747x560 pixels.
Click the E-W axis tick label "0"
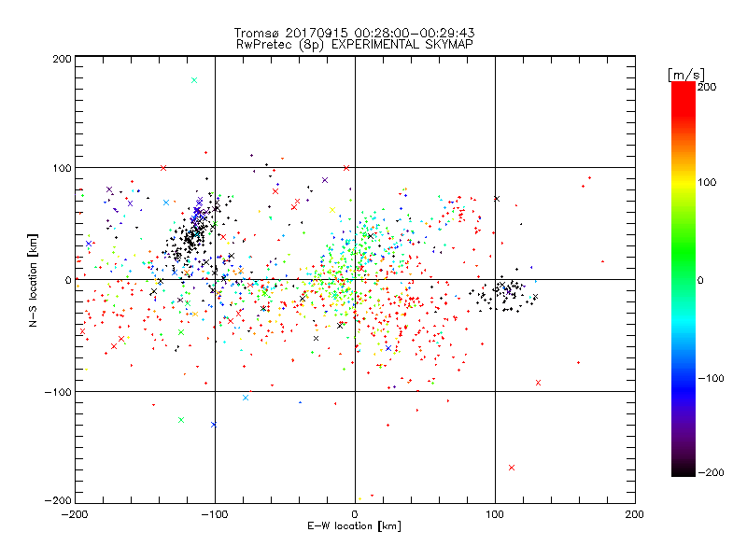[355, 515]
